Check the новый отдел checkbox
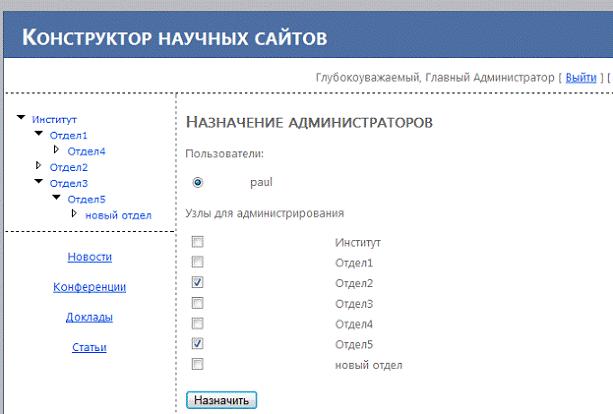The height and width of the screenshot is (414, 613). coord(197,364)
